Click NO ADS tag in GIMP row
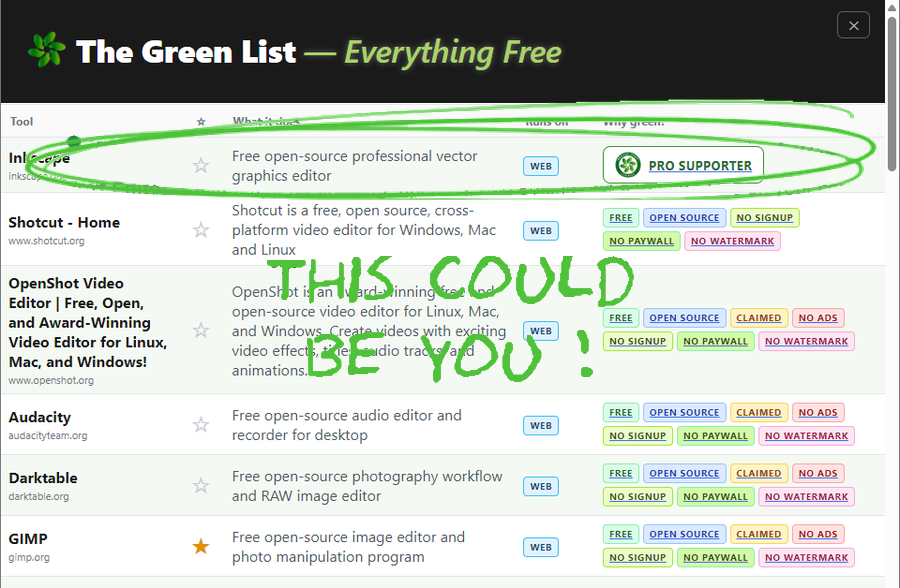Viewport: 900px width, 588px height. click(818, 534)
